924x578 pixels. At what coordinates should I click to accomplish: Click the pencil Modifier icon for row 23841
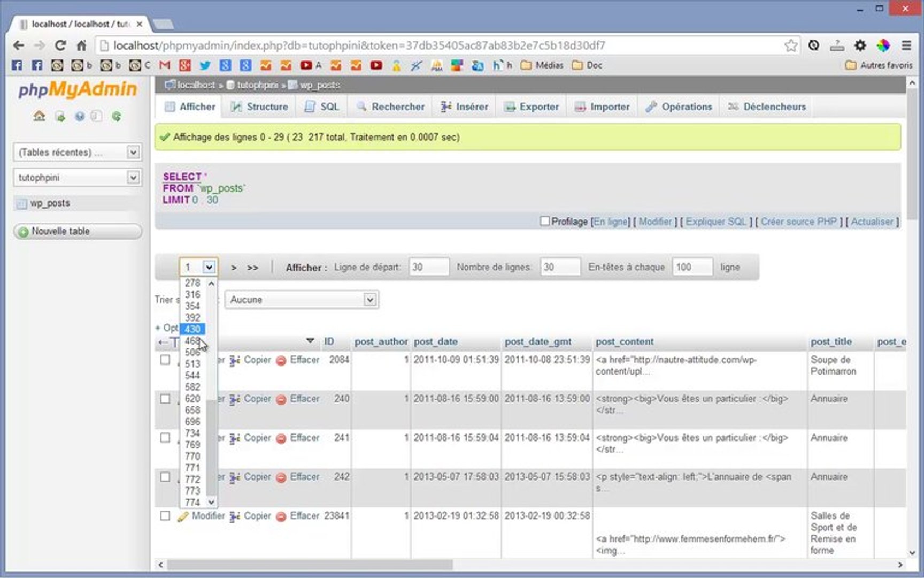pyautogui.click(x=183, y=516)
